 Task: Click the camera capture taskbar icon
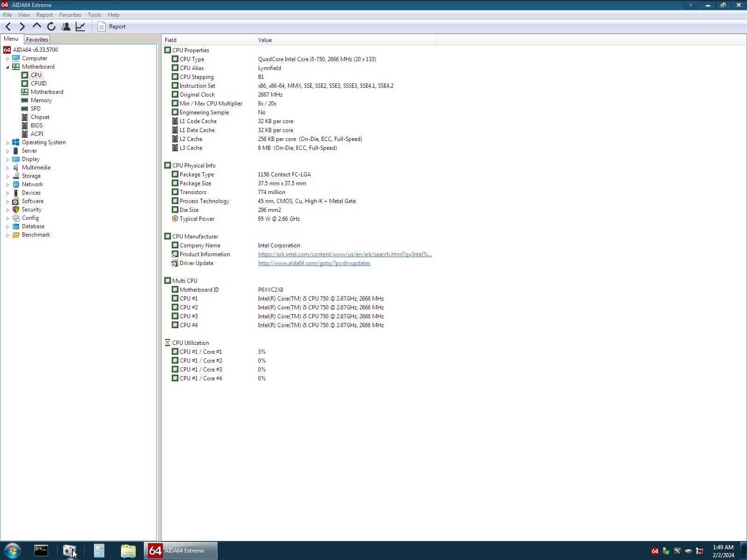point(70,551)
